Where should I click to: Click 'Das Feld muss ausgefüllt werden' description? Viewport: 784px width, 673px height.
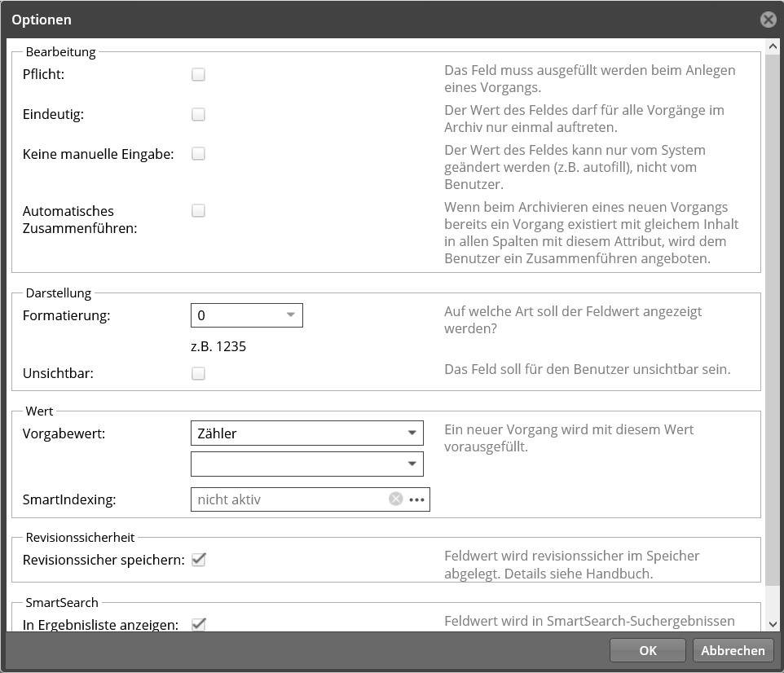(590, 78)
